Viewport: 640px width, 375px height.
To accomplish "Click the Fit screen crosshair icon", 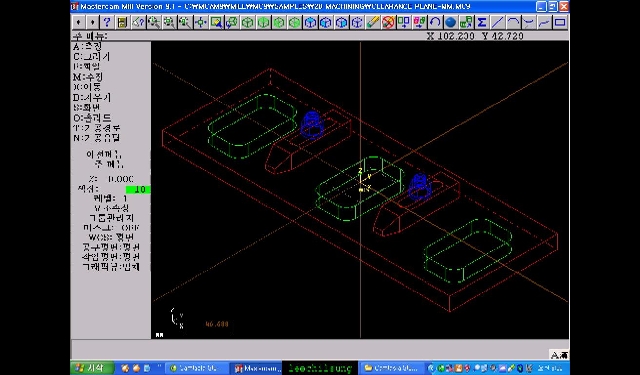I will coord(200,22).
